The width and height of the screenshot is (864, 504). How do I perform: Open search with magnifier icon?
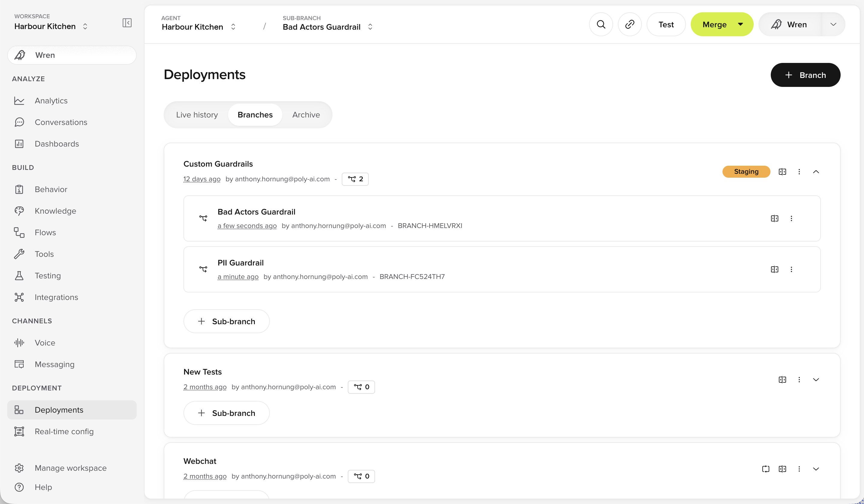pos(601,24)
